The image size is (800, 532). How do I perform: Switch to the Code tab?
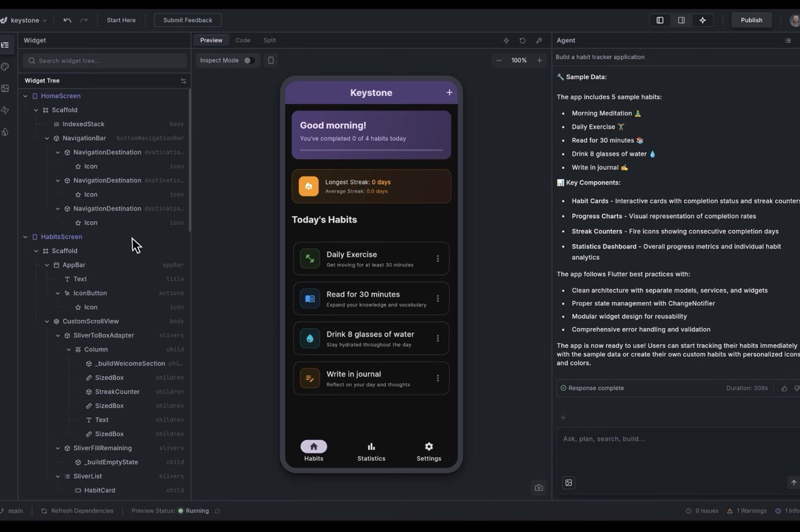click(243, 40)
